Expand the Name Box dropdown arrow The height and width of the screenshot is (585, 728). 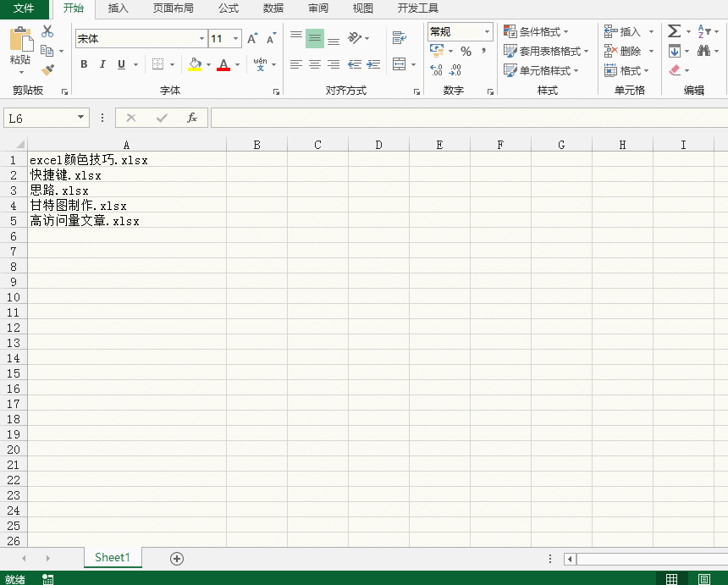(80, 118)
